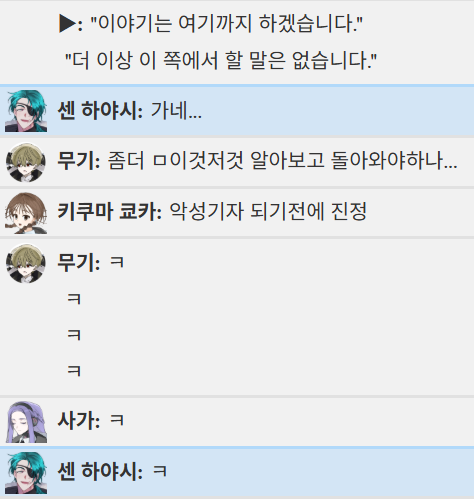Click the line "더 이상 이 쪽에서 할 말은 없습니다."
Viewport: 474px width, 499px height.
(x=221, y=61)
